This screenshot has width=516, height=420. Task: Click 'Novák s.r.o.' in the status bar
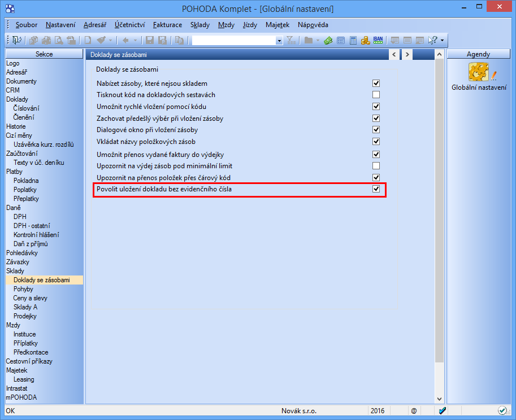(x=299, y=411)
